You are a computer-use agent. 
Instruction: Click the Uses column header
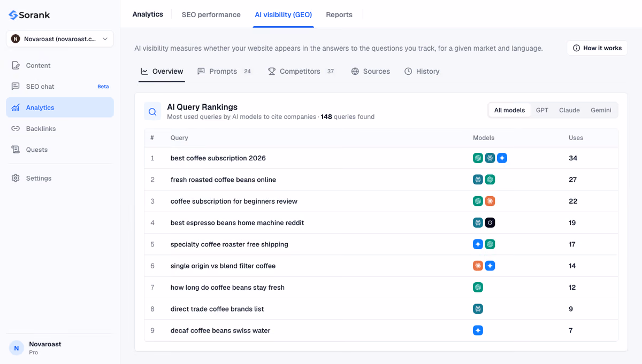pos(576,138)
